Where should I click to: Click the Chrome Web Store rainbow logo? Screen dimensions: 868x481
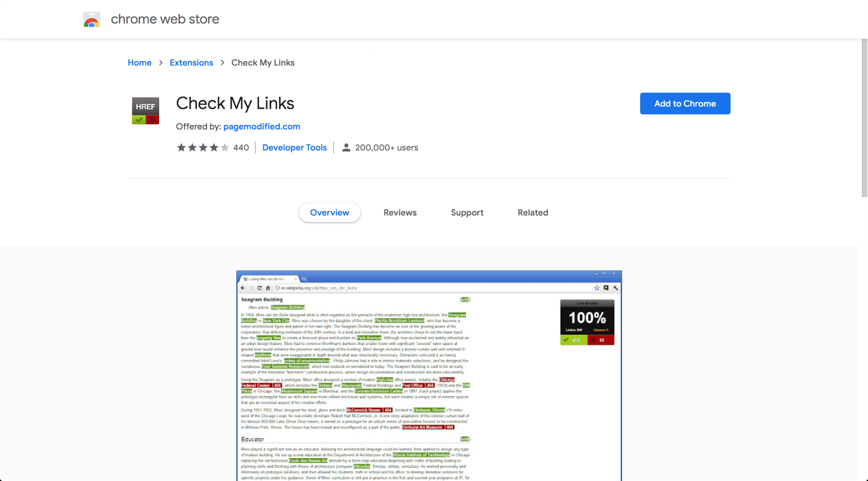tap(91, 20)
